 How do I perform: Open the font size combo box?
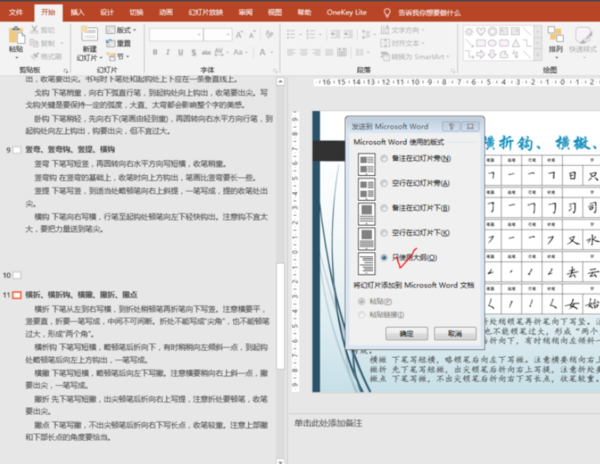218,35
